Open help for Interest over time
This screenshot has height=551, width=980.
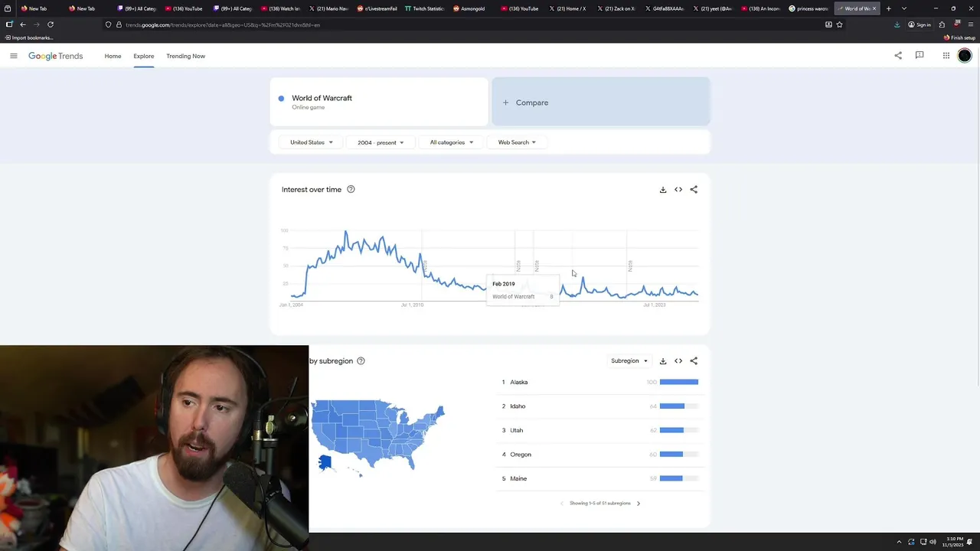pyautogui.click(x=351, y=190)
